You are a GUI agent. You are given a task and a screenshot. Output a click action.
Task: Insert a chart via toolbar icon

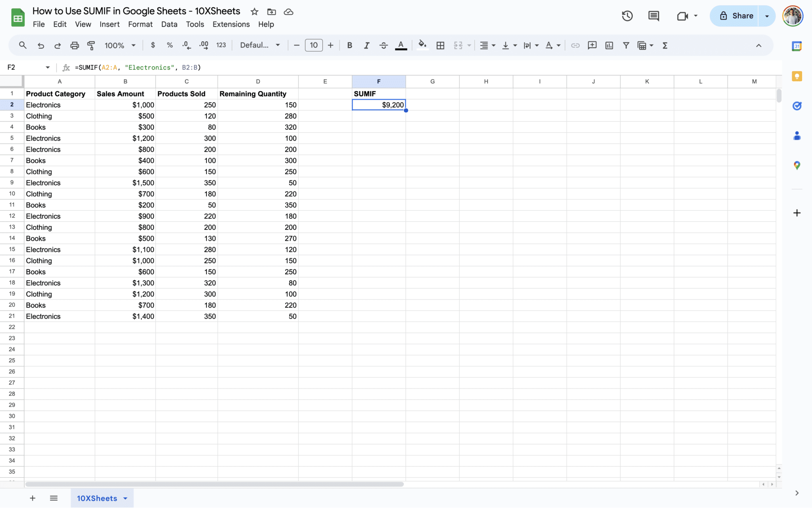(609, 45)
